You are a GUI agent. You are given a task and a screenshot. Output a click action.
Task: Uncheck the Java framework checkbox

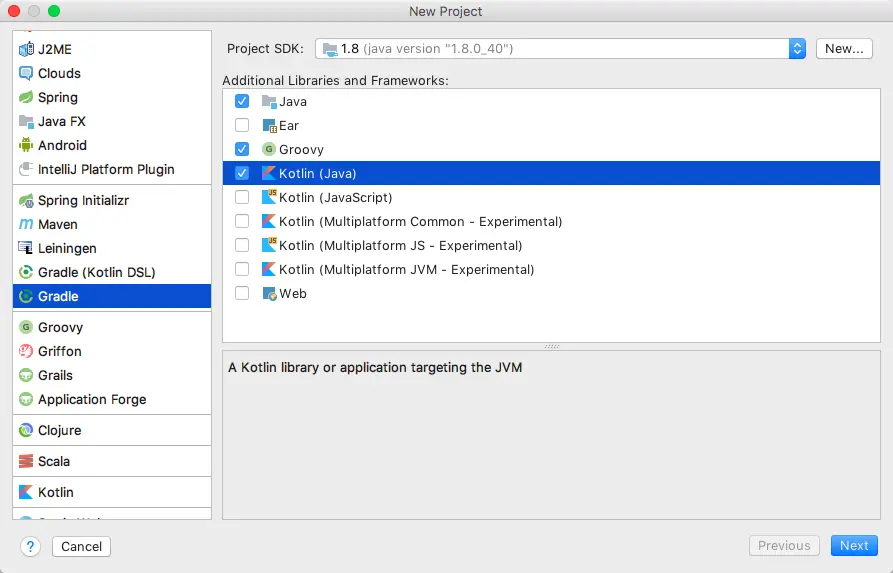pos(242,101)
